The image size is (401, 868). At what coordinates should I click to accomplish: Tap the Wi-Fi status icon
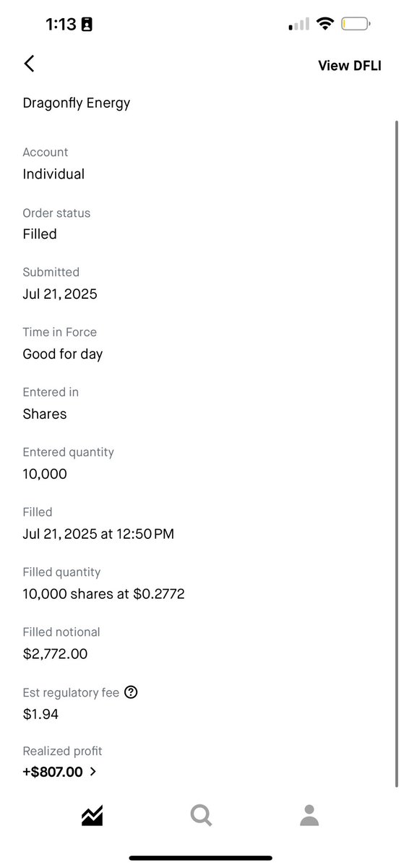(x=325, y=25)
